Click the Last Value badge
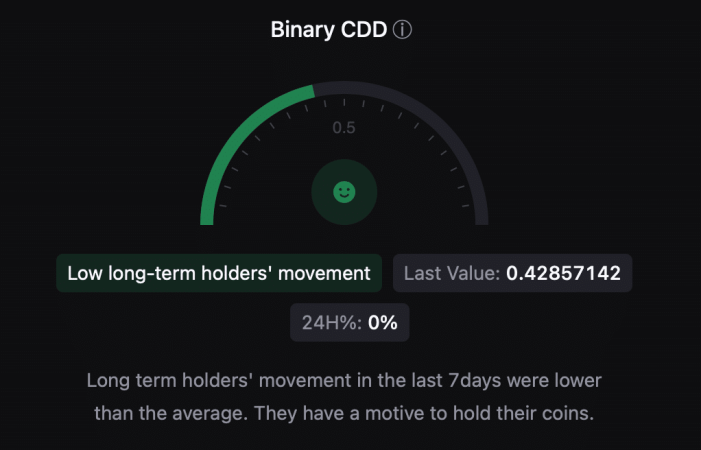This screenshot has height=450, width=701. [x=512, y=273]
